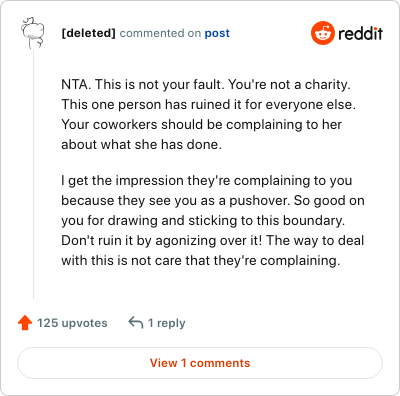Viewport: 400px width, 396px height.
Task: Click the "125 upvotes" count
Action: [72, 323]
